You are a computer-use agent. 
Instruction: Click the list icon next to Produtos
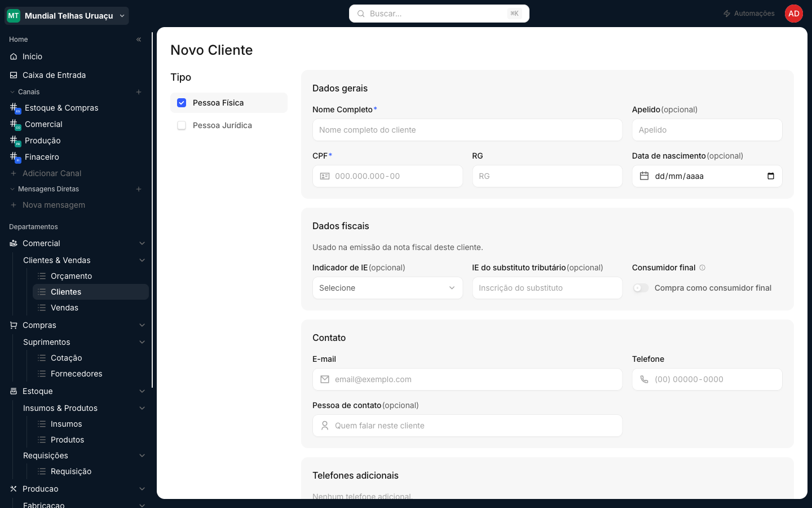coord(42,440)
